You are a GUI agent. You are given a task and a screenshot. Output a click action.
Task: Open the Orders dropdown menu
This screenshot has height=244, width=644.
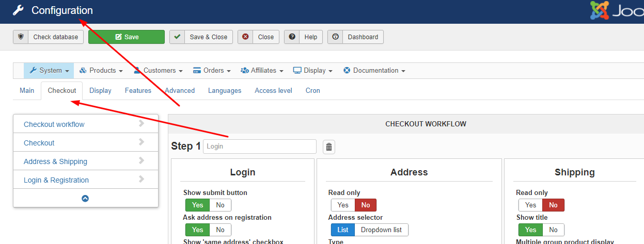pyautogui.click(x=212, y=71)
